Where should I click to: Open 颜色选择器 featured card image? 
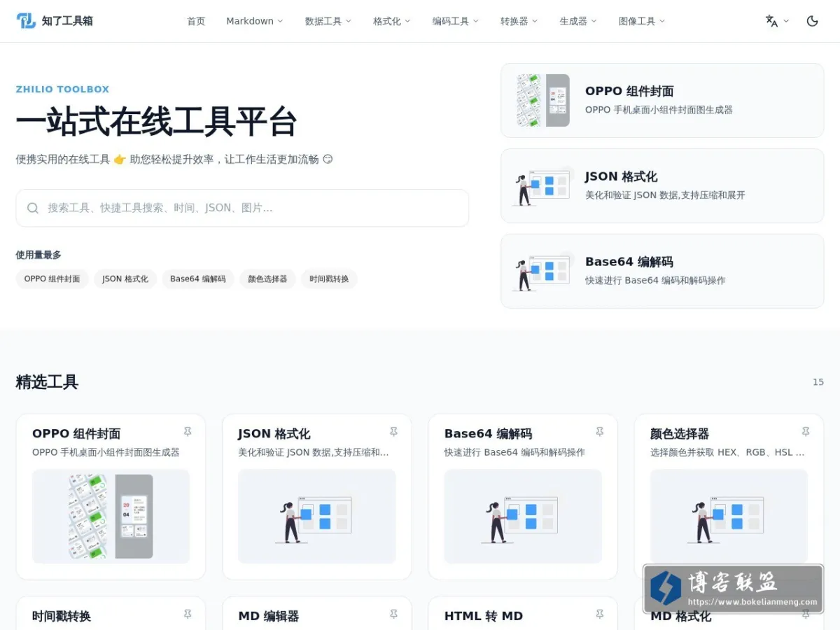pyautogui.click(x=729, y=516)
